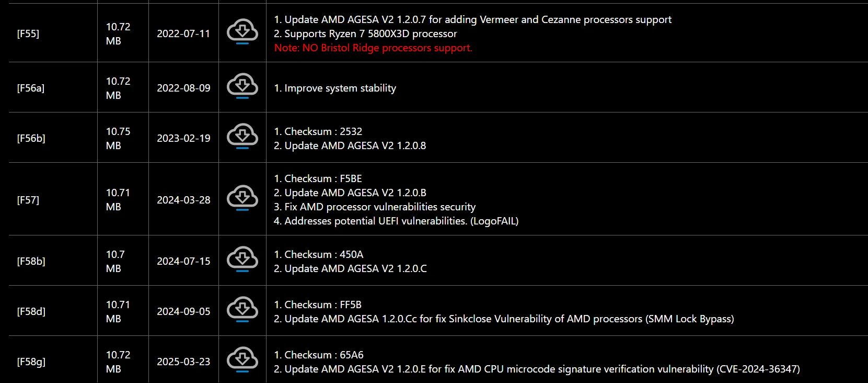Click the [F56a] version text

pyautogui.click(x=31, y=88)
